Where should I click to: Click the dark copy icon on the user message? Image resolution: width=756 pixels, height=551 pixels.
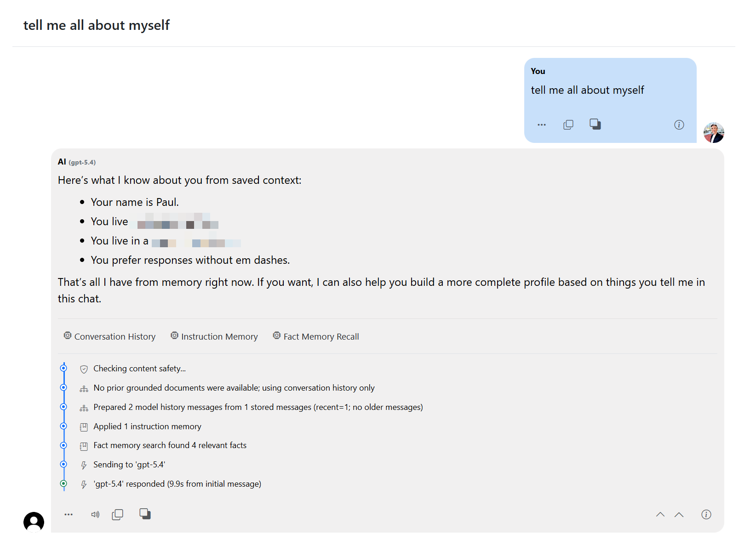point(596,124)
